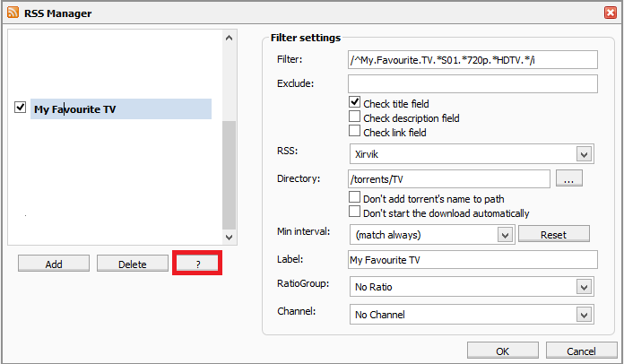Tick Don't add torrent's name to path
Screen dimensions: 624x364
(354, 197)
